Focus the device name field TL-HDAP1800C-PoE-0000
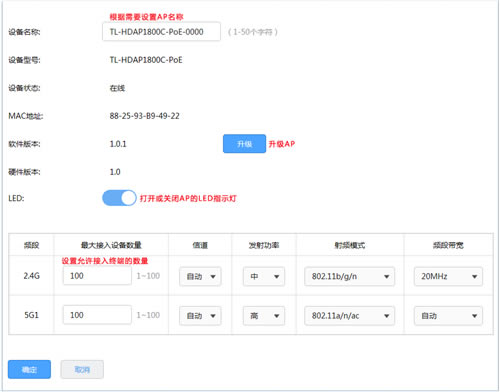 (161, 32)
